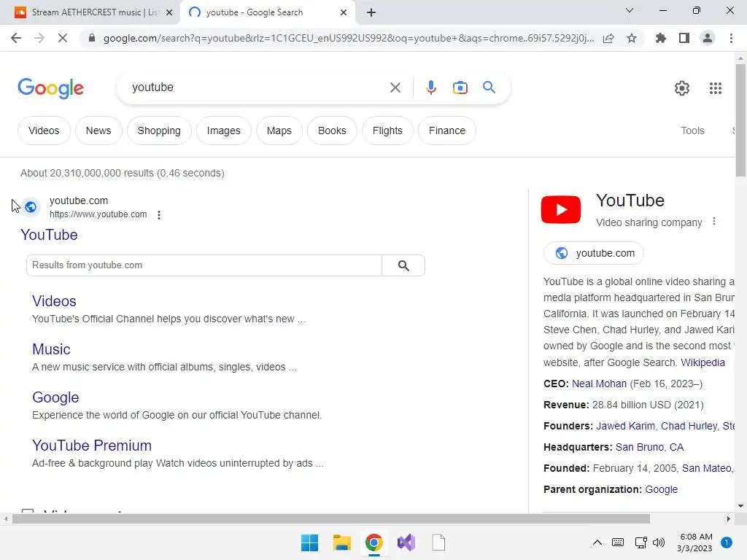
Task: Click the horizontal scrollbar thumb
Action: tap(331, 518)
